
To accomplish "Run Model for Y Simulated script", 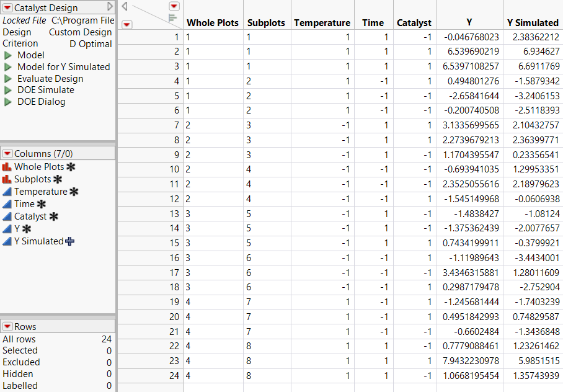I will (x=8, y=67).
